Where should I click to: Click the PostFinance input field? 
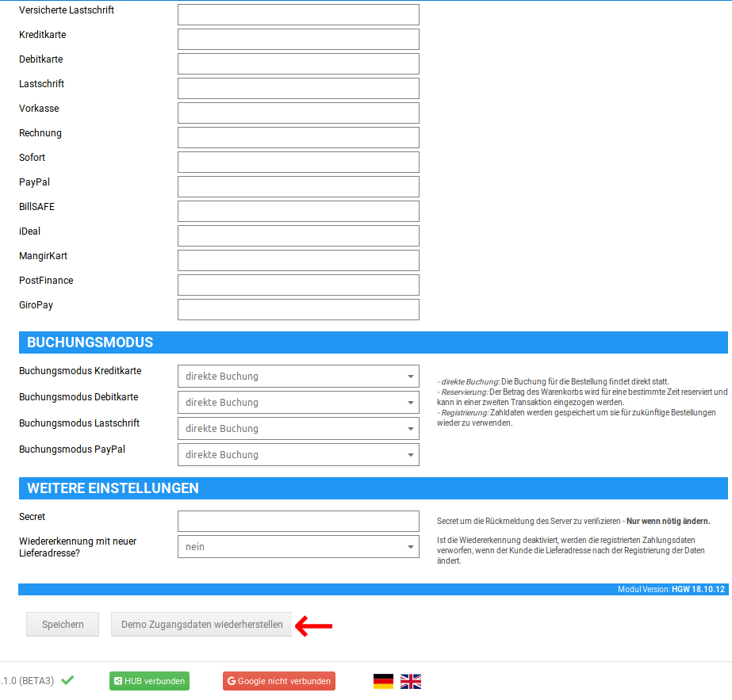click(x=298, y=285)
